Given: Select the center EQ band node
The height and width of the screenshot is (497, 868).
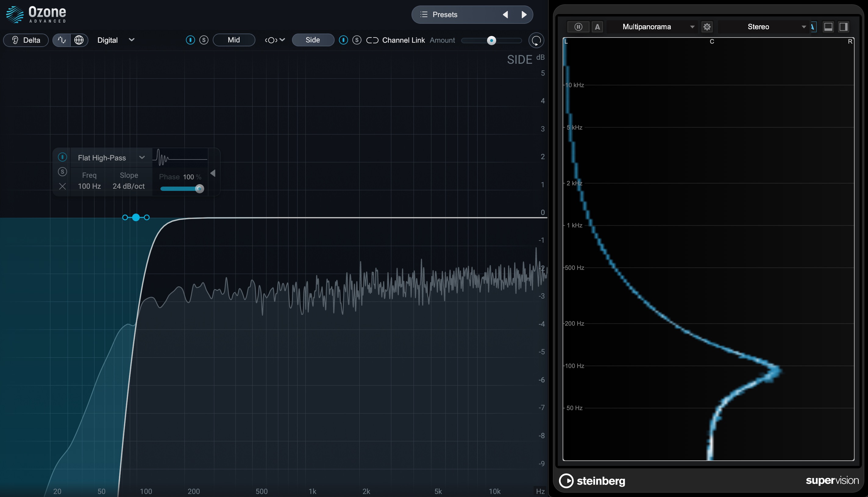Looking at the screenshot, I should (x=136, y=217).
